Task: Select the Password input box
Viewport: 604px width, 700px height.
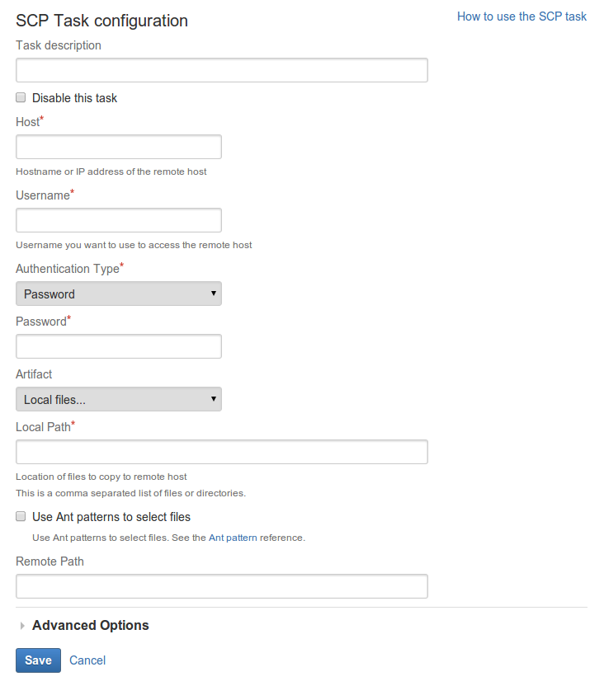Action: pyautogui.click(x=119, y=346)
